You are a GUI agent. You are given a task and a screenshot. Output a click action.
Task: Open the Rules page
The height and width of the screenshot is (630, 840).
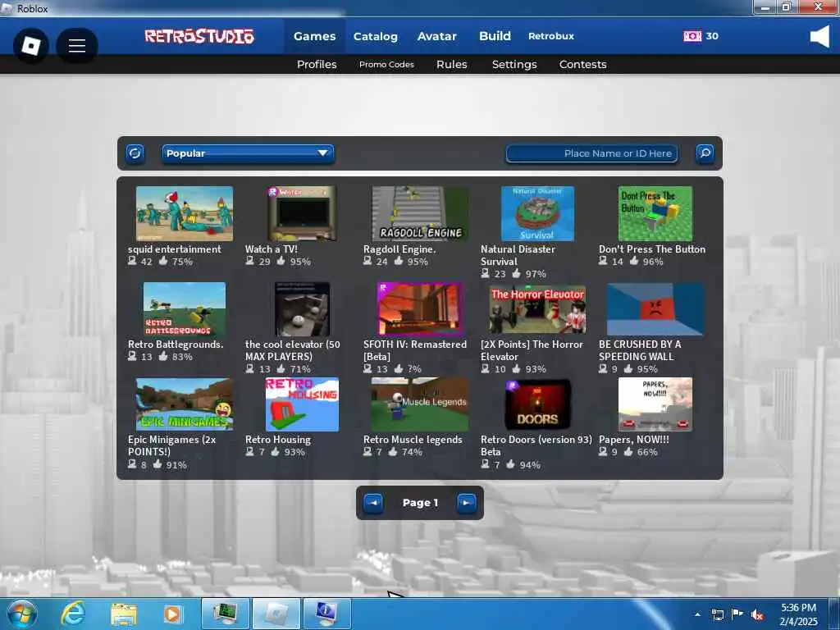(x=452, y=64)
